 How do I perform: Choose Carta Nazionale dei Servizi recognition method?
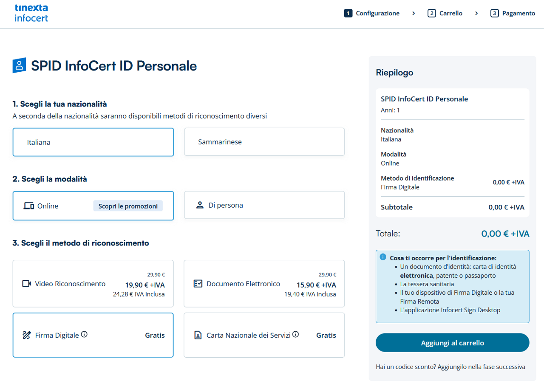tap(264, 335)
